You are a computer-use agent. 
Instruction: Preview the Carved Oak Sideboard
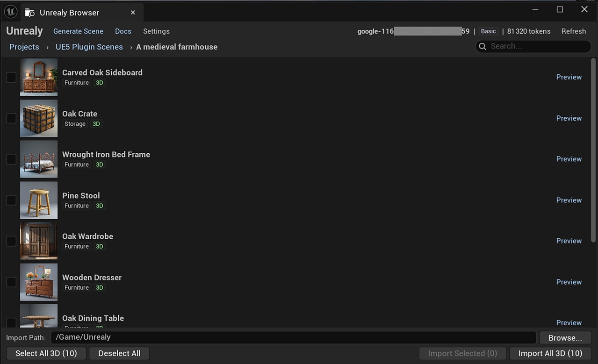569,77
